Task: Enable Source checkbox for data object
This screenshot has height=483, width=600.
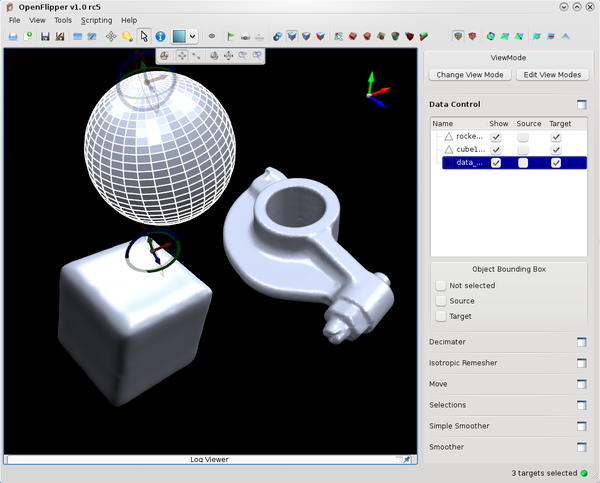Action: point(523,162)
